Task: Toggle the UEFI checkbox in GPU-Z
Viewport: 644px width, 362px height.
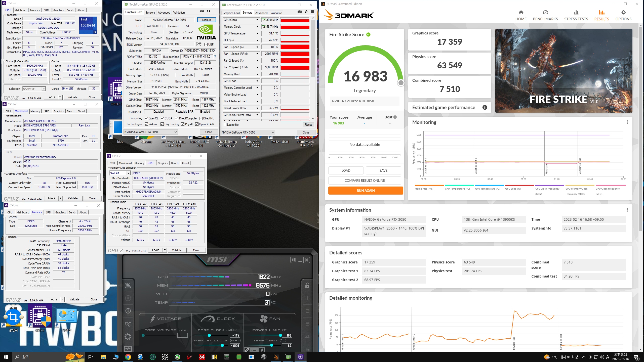Action: click(206, 44)
